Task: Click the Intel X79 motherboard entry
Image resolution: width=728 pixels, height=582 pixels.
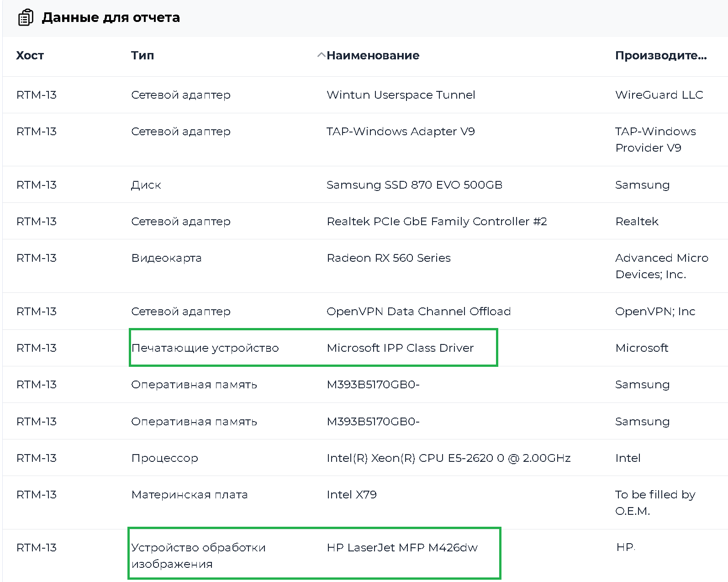Action: (352, 495)
